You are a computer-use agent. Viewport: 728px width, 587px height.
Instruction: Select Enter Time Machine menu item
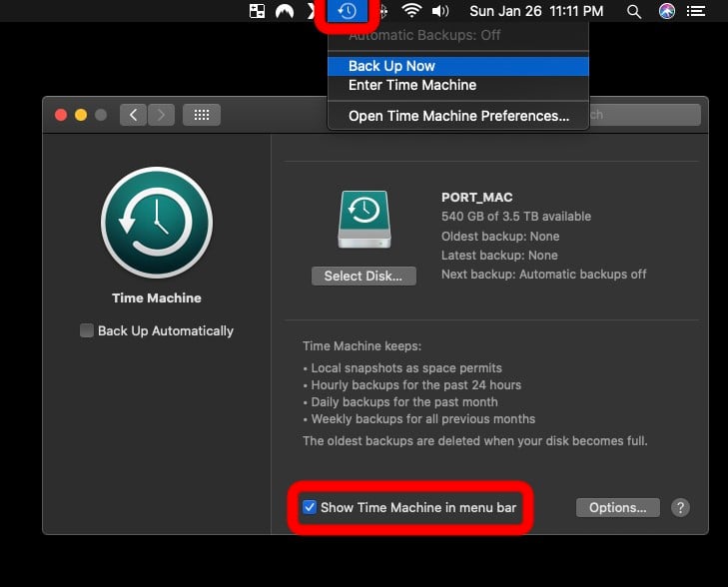click(x=458, y=85)
